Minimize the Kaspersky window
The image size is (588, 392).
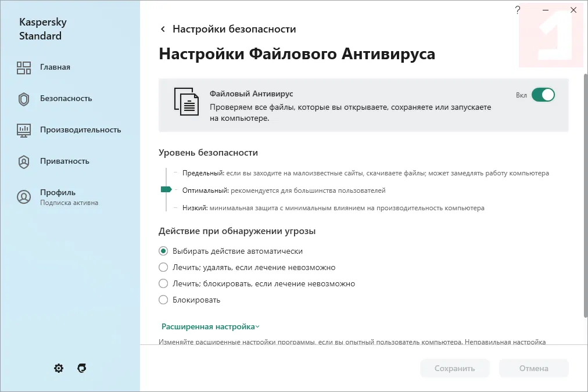546,10
